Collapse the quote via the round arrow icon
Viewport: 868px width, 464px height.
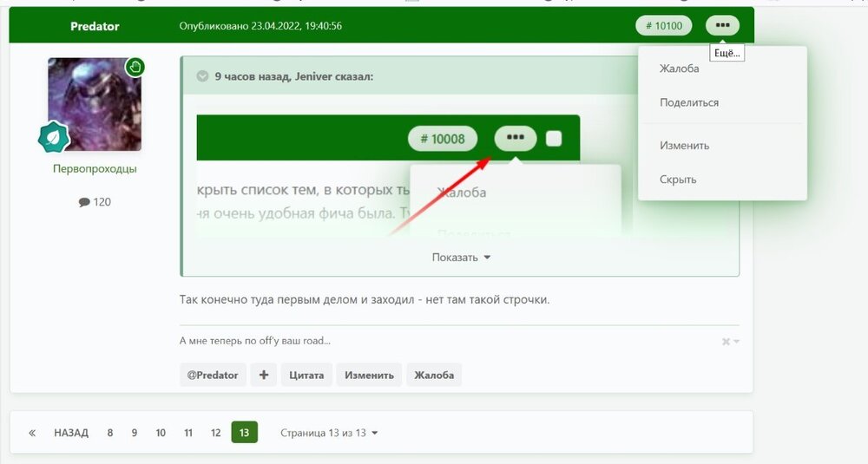coord(202,76)
